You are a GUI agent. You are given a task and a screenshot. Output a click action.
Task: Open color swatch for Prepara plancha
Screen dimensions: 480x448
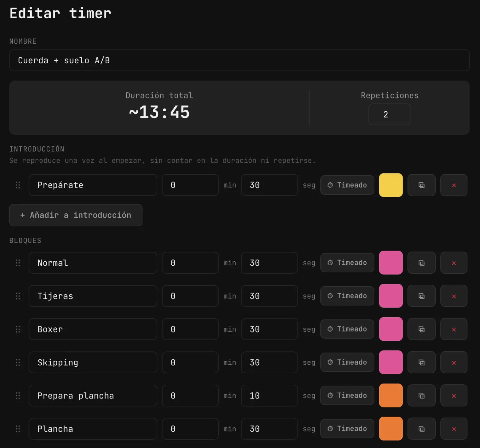(x=391, y=395)
